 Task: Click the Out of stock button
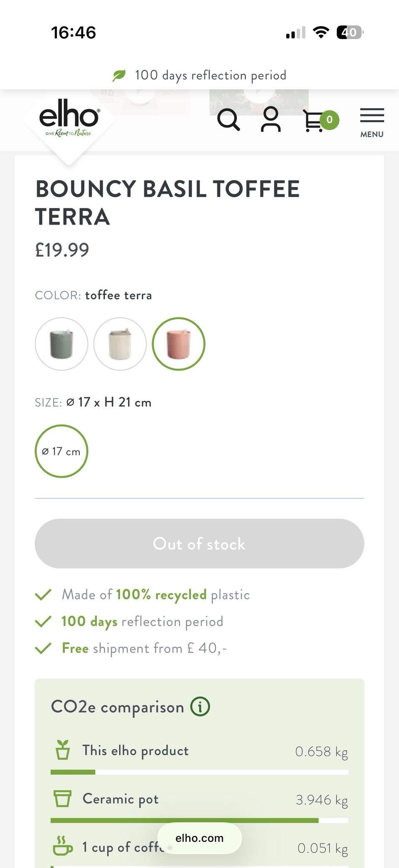point(199,544)
